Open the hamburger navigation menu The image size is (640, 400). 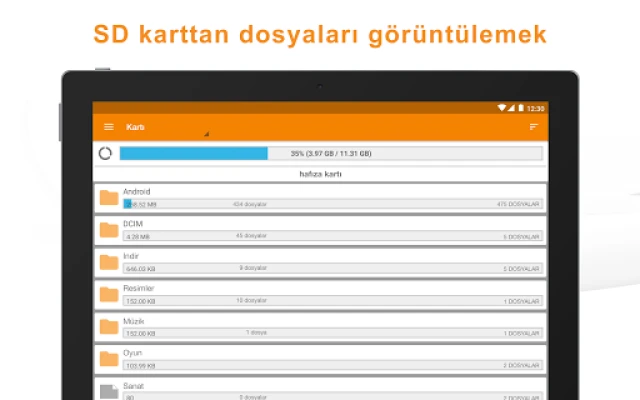(x=109, y=127)
